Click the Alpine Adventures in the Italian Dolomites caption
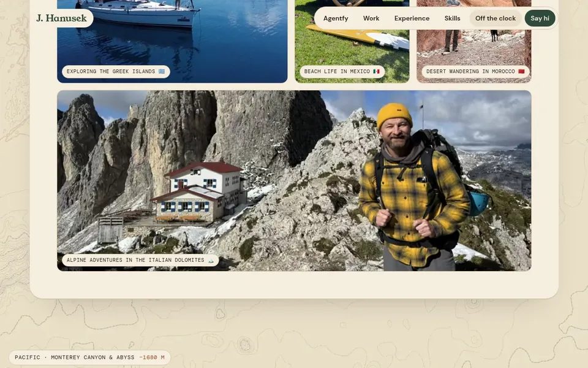 pos(140,260)
